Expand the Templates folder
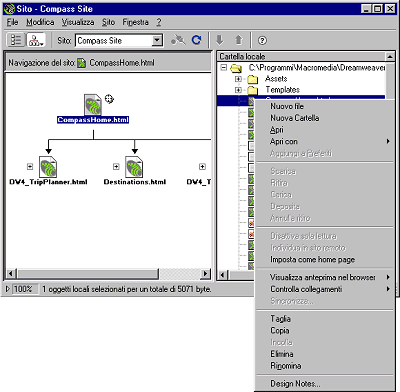This screenshot has width=400, height=392. coord(238,90)
